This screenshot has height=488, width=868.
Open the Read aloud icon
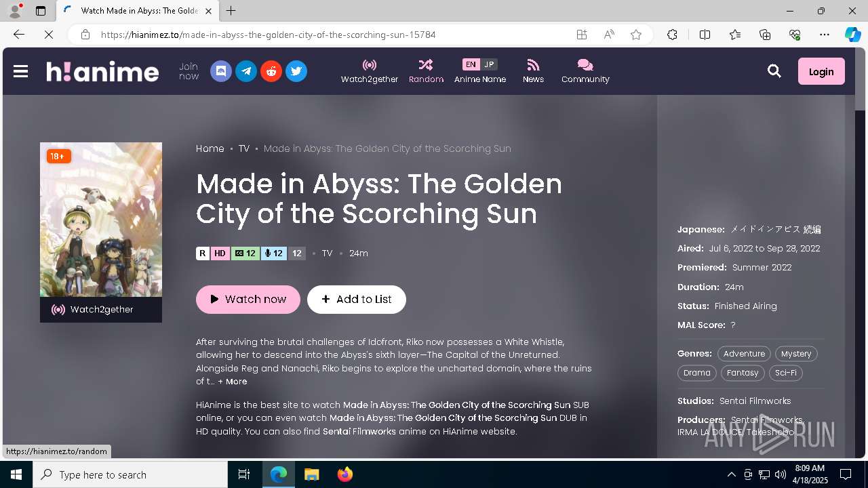[x=609, y=35]
